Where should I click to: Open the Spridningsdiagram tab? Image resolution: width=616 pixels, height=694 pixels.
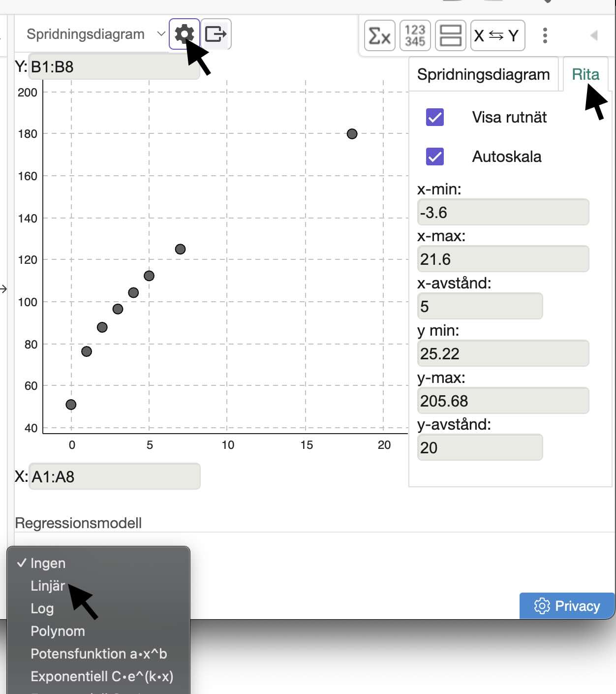pos(484,74)
